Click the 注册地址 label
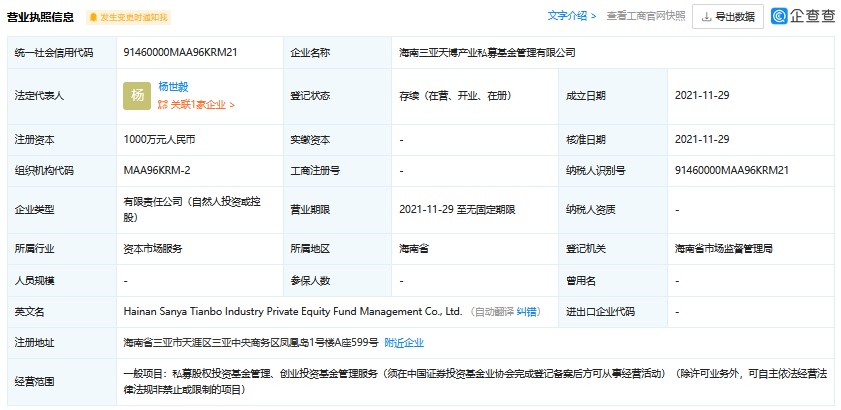 point(34,343)
